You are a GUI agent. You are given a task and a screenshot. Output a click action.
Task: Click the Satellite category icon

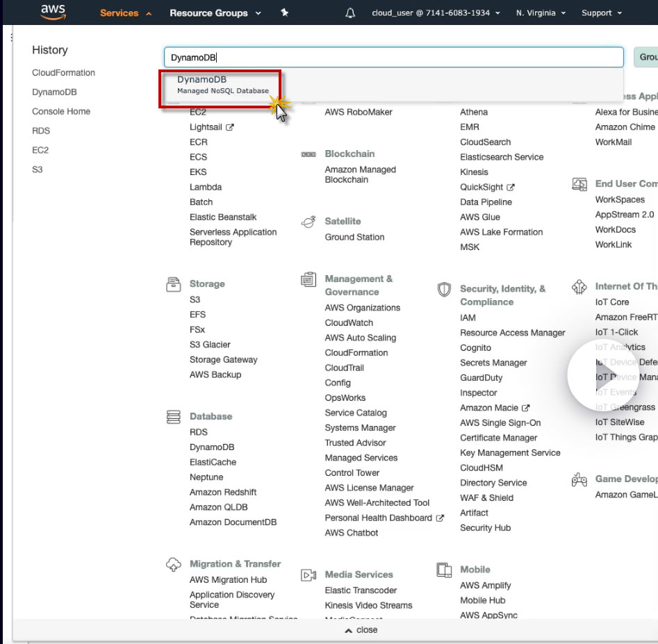(309, 222)
